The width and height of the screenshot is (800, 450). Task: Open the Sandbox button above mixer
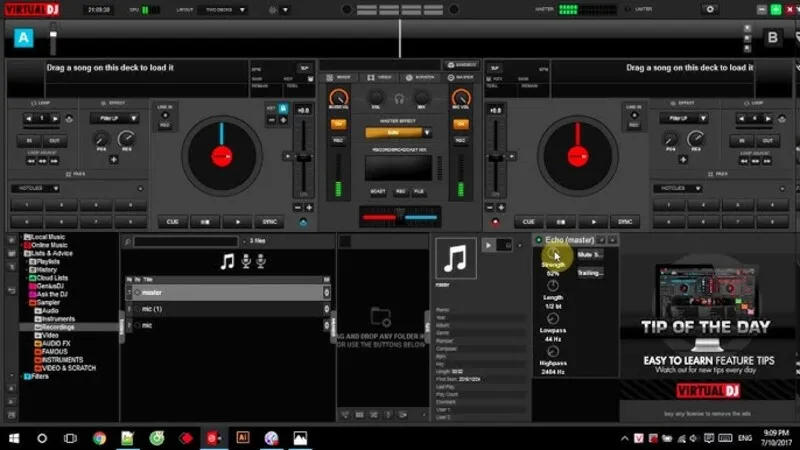click(461, 65)
